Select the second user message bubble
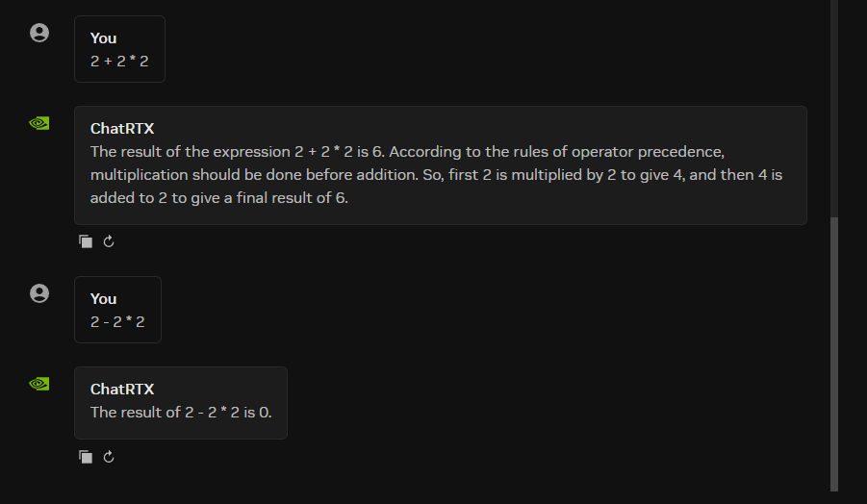This screenshot has height=504, width=867. (117, 310)
